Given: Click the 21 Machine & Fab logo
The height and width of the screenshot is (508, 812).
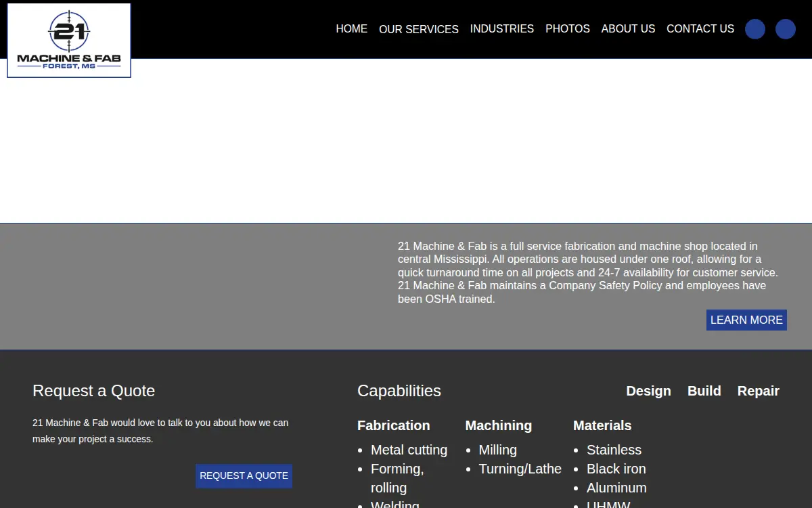Looking at the screenshot, I should pyautogui.click(x=69, y=41).
